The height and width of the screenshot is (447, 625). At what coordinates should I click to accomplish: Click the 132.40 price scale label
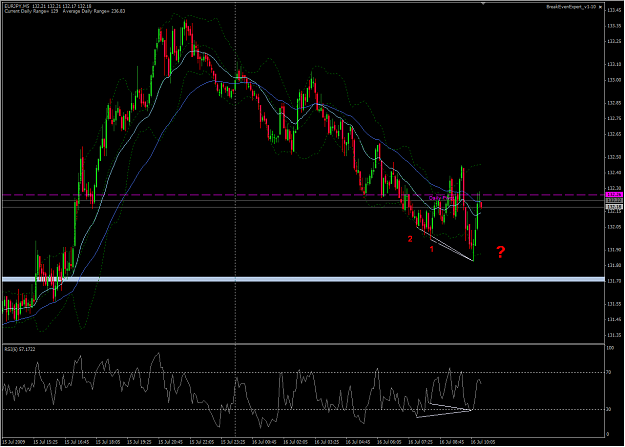(x=613, y=173)
